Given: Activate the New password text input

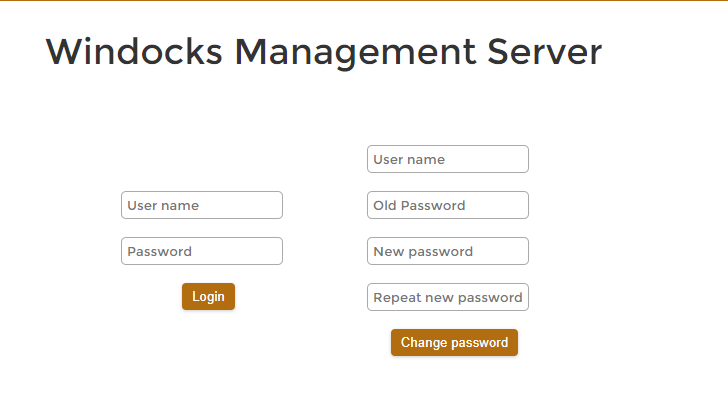Looking at the screenshot, I should [x=448, y=251].
